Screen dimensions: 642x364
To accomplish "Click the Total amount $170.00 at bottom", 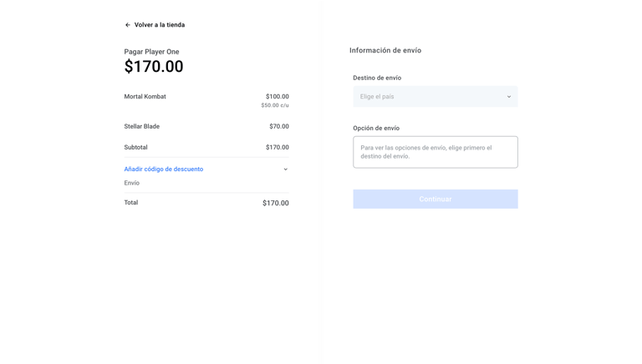I will point(275,203).
